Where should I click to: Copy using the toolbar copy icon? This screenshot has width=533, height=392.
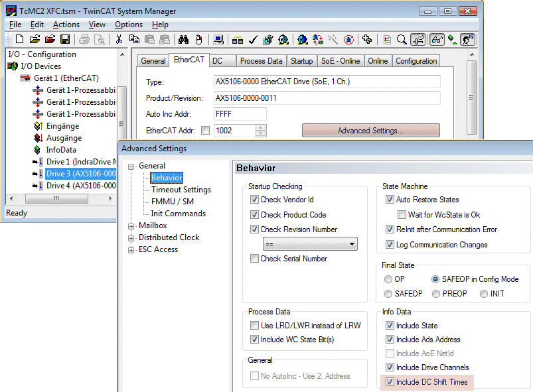(134, 39)
